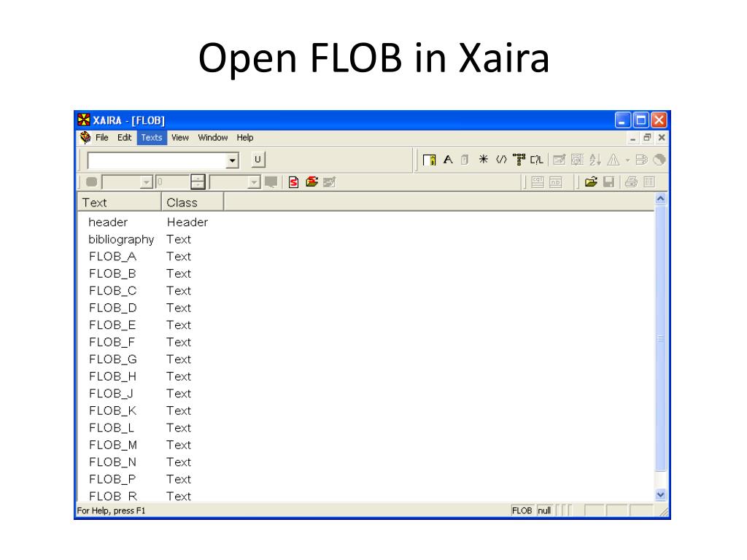Click the XML angle-bracket query icon
The image size is (747, 560).
point(501,160)
